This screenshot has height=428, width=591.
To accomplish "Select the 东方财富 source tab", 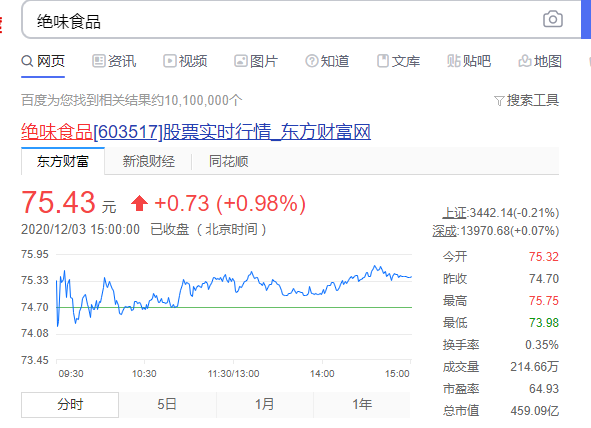I will click(63, 161).
